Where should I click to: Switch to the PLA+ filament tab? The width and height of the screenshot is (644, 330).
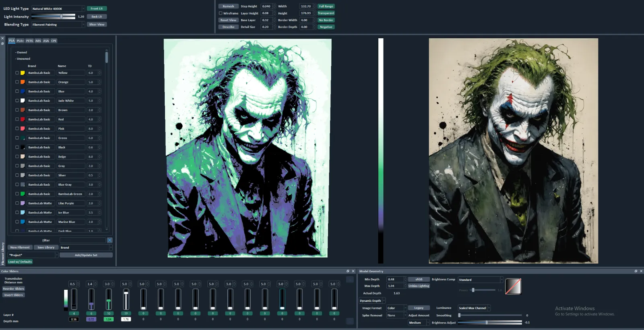click(x=20, y=41)
